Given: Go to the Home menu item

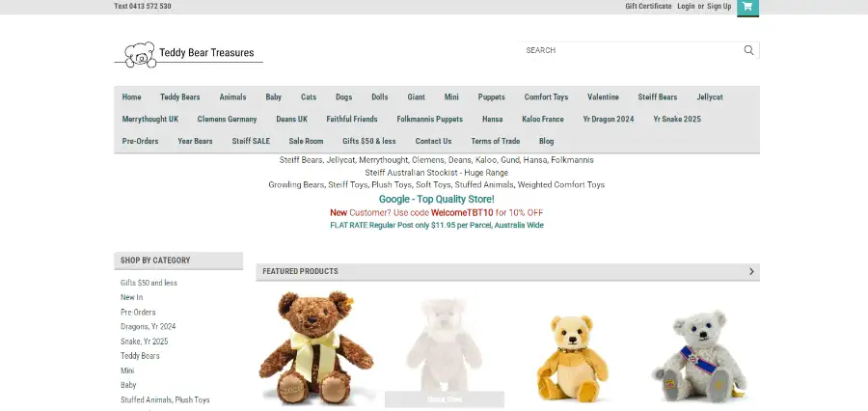Looking at the screenshot, I should pos(132,96).
